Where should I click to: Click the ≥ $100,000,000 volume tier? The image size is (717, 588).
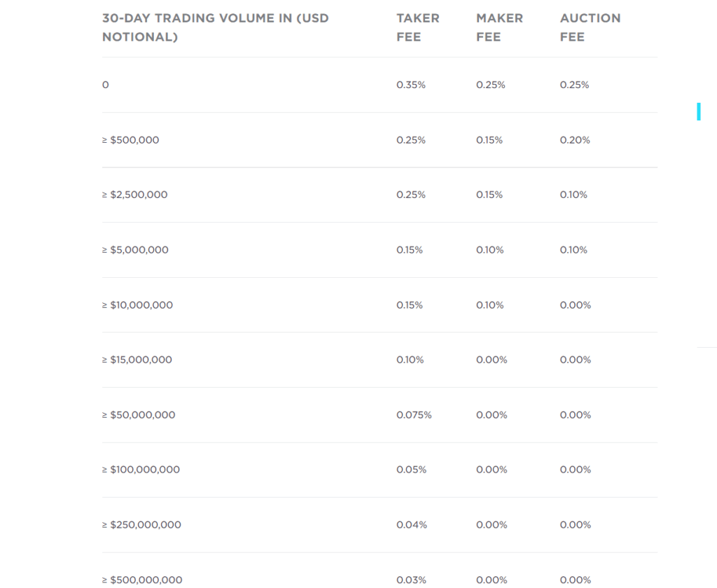click(x=141, y=470)
